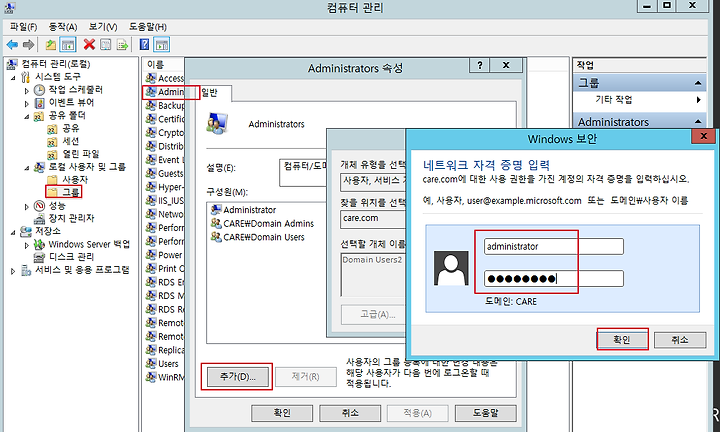Select the 사용자 folder in tree
Screen dimensions: 720x432
[75, 180]
